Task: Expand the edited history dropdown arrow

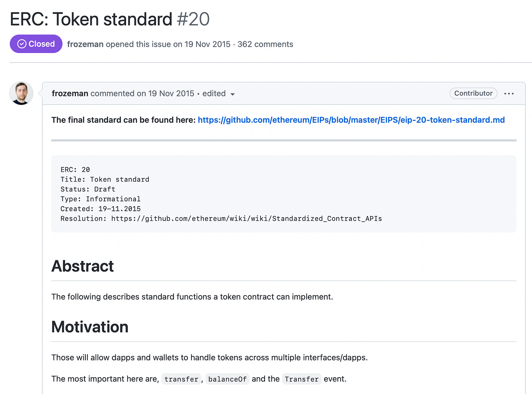Action: [x=232, y=94]
